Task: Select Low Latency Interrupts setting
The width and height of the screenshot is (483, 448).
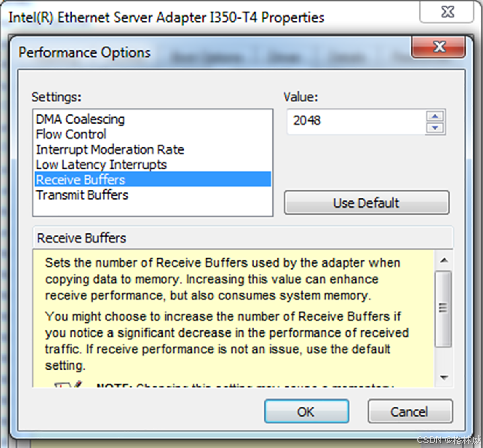Action: [x=153, y=165]
